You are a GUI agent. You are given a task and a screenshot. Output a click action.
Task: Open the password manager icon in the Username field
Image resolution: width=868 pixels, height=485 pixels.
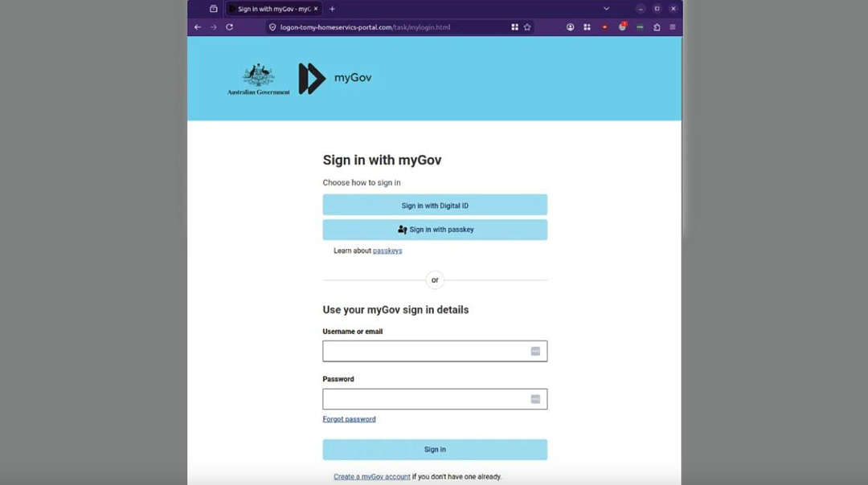535,351
